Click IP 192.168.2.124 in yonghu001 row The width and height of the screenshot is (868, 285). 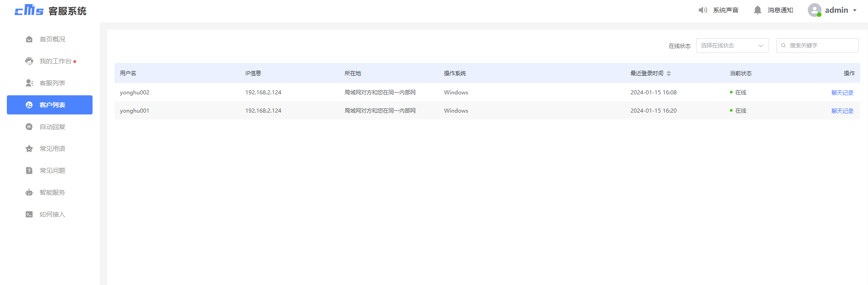tap(263, 111)
